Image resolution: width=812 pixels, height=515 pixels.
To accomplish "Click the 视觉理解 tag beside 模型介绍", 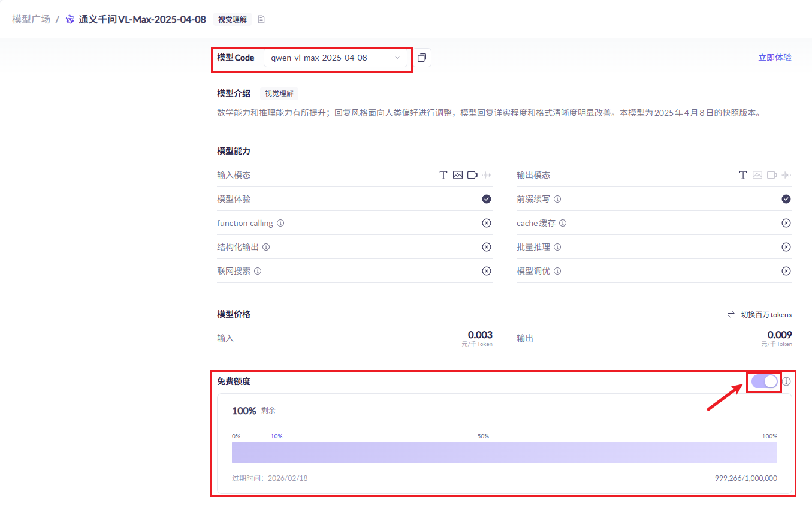I will [x=279, y=94].
